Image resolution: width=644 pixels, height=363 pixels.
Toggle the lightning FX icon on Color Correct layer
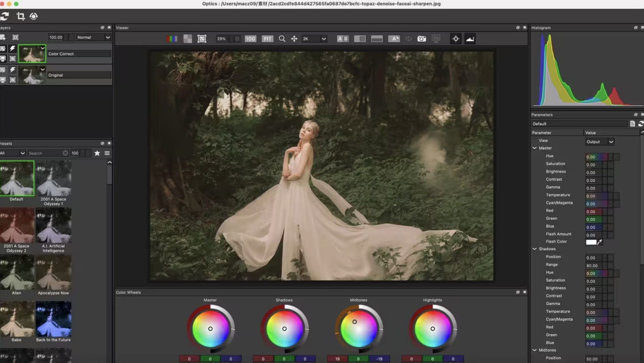coord(13,48)
